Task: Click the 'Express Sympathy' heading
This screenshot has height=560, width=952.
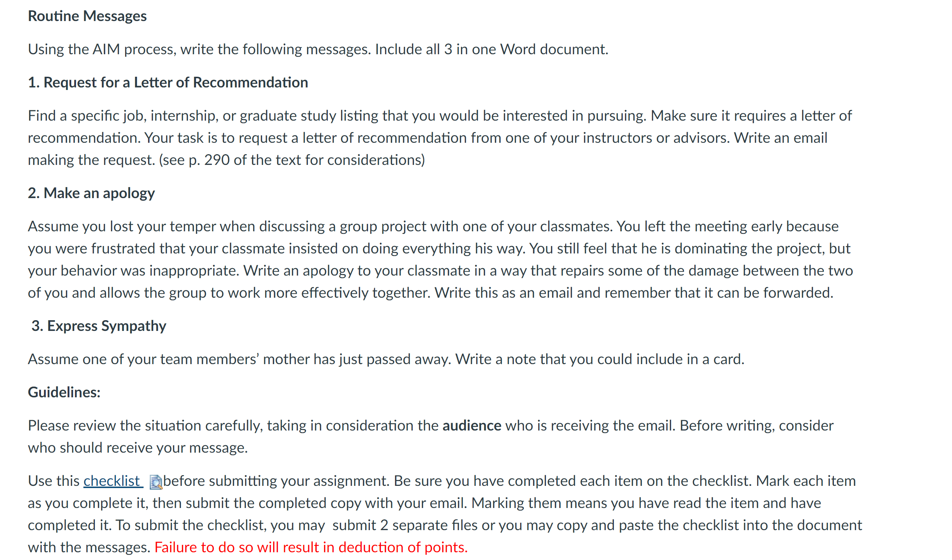Action: (x=99, y=326)
